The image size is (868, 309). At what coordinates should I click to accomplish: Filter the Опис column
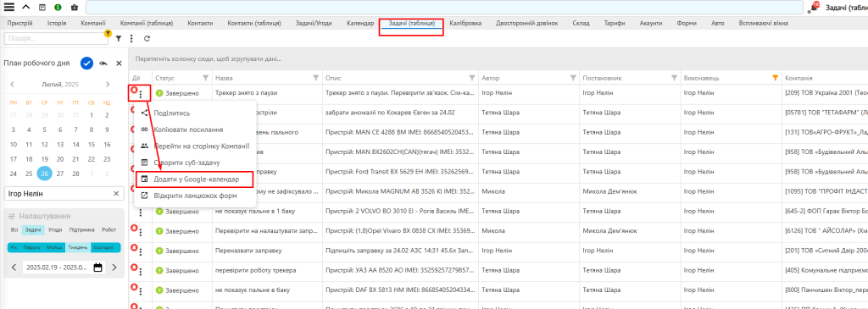(472, 78)
